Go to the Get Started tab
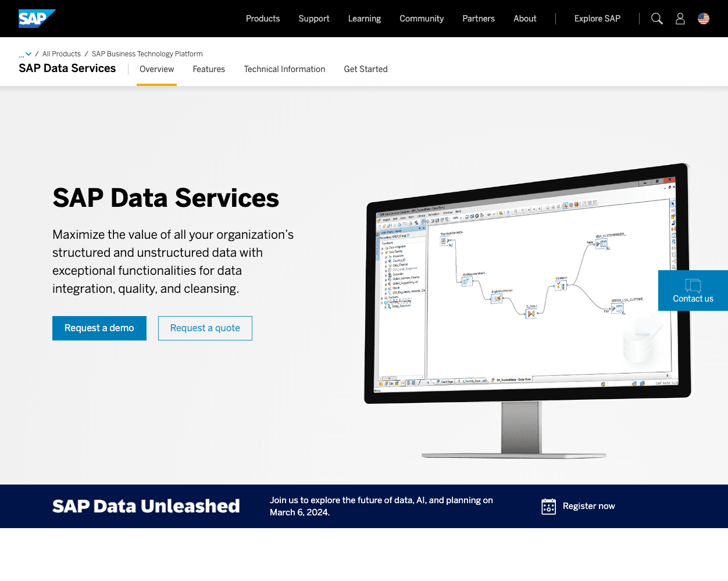 [366, 69]
